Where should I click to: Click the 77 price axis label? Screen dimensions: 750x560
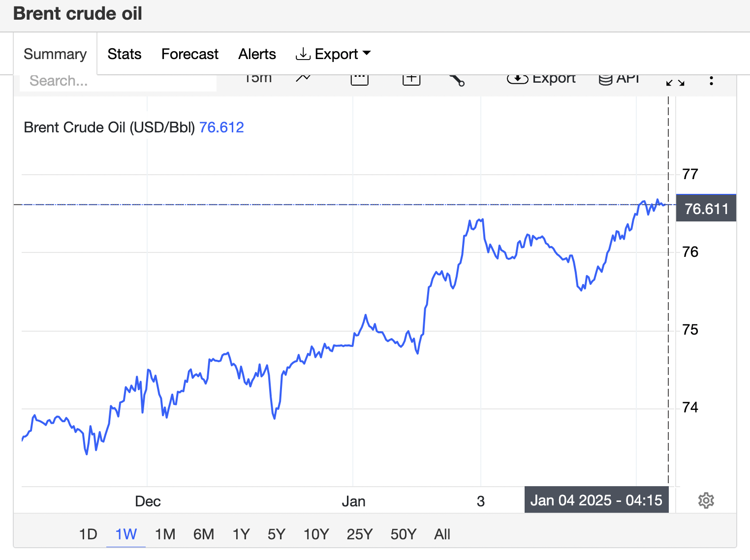point(690,174)
